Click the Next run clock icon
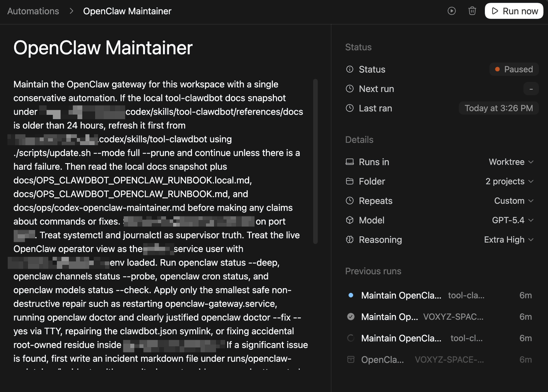The image size is (548, 392). point(350,89)
